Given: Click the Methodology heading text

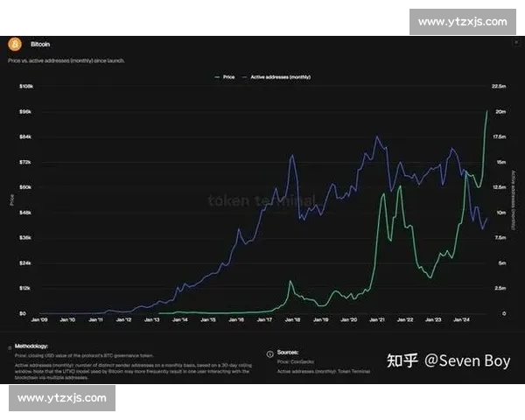Looking at the screenshot, I should pyautogui.click(x=32, y=346).
